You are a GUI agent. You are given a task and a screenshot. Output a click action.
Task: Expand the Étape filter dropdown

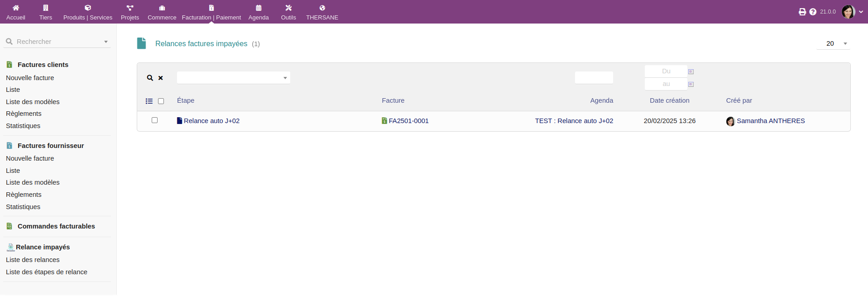pos(285,78)
